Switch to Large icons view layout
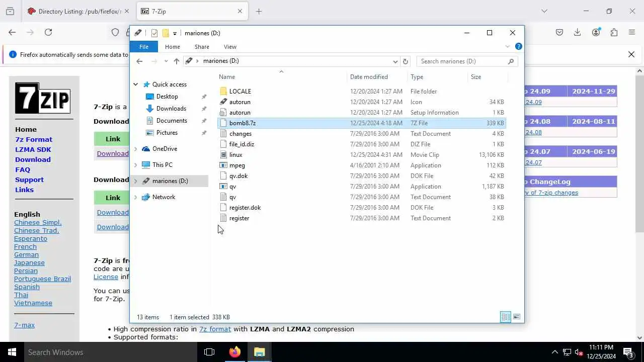 click(517, 317)
